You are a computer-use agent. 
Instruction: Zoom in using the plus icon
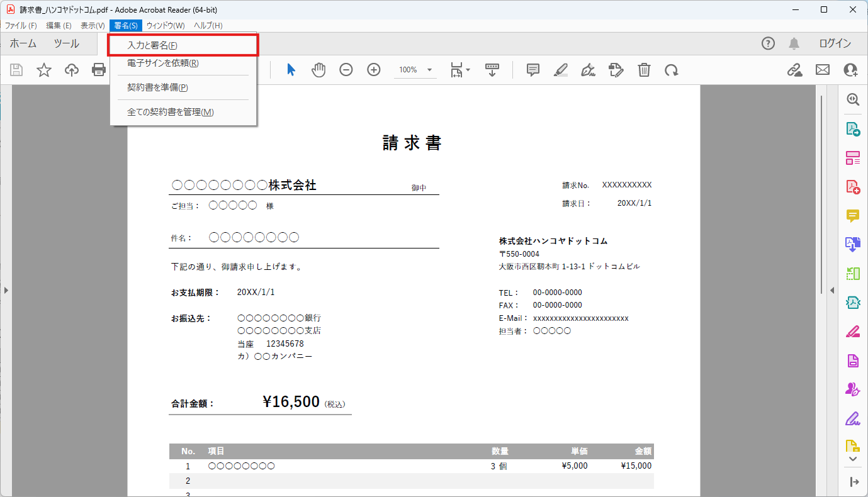(x=374, y=69)
